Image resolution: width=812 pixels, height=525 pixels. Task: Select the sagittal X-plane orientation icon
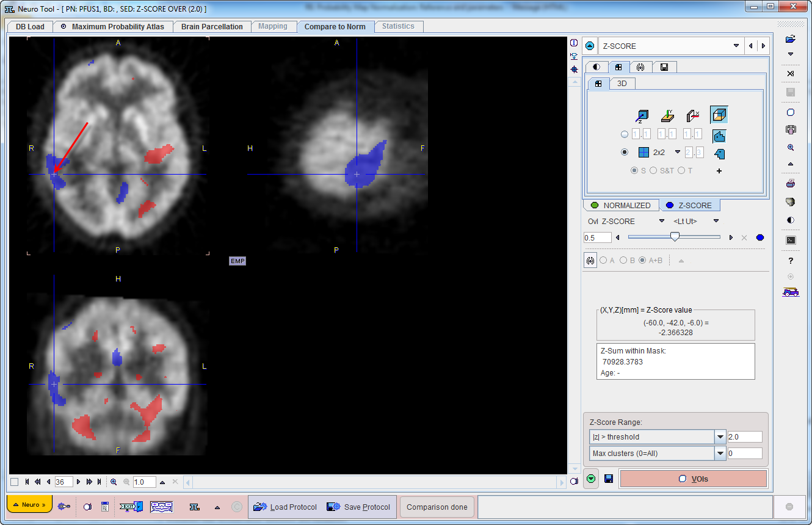pos(692,116)
